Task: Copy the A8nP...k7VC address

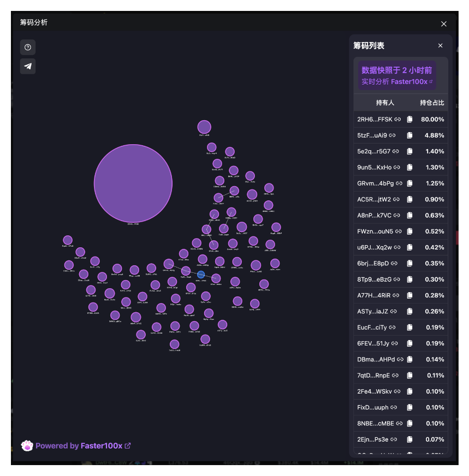Action: [409, 215]
